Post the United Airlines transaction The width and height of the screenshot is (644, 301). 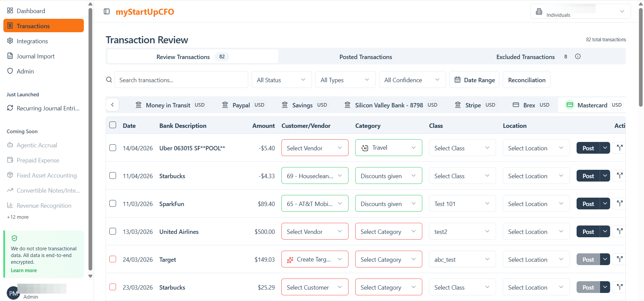[x=588, y=231]
